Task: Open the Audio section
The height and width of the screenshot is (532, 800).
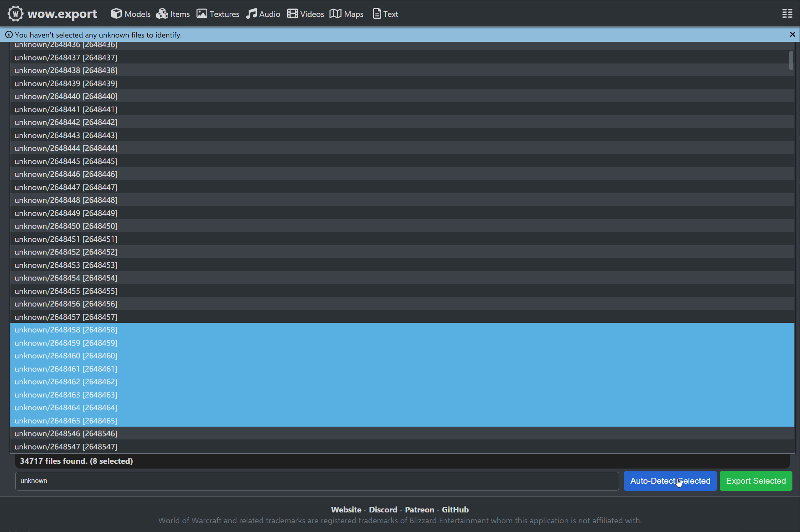Action: [263, 13]
